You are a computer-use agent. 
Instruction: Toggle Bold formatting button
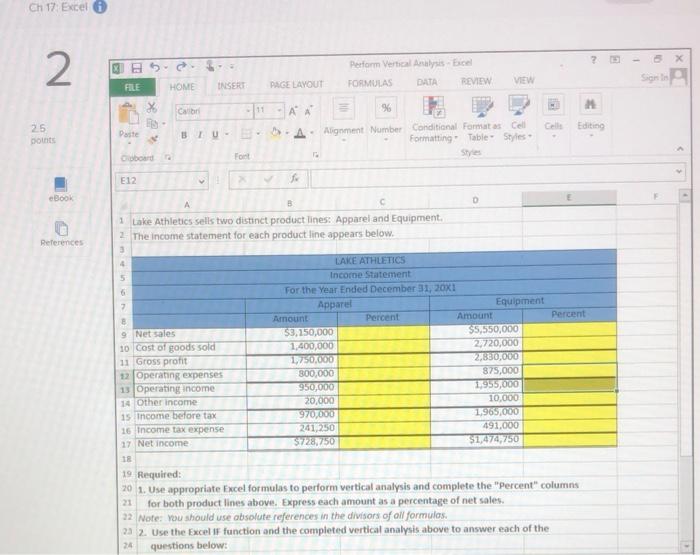click(183, 135)
